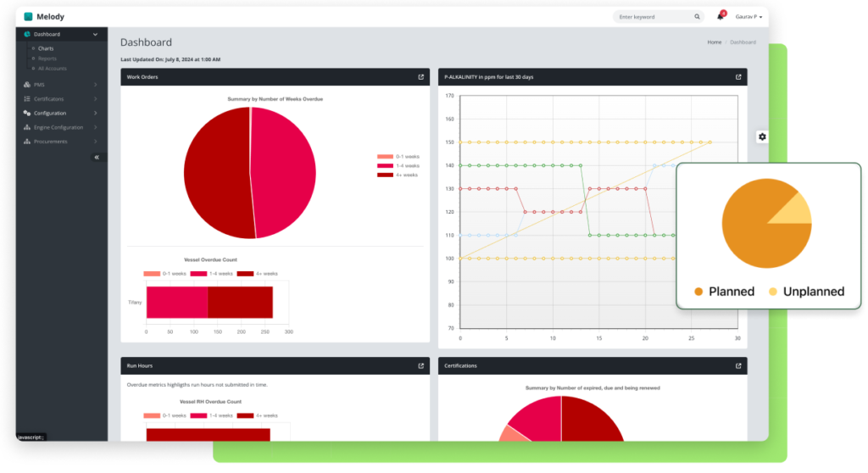Viewport: 868px width, 473px height.
Task: Click the bright pink 1-4 weeks pie slice
Action: tap(285, 173)
